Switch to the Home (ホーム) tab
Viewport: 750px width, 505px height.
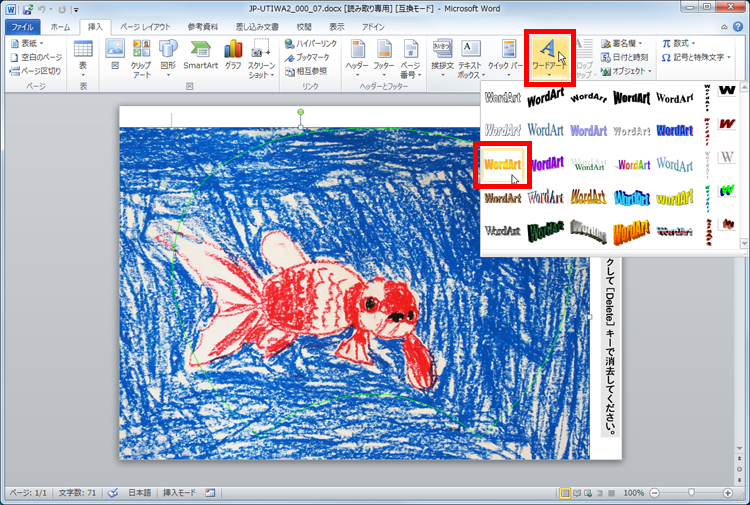(x=60, y=27)
